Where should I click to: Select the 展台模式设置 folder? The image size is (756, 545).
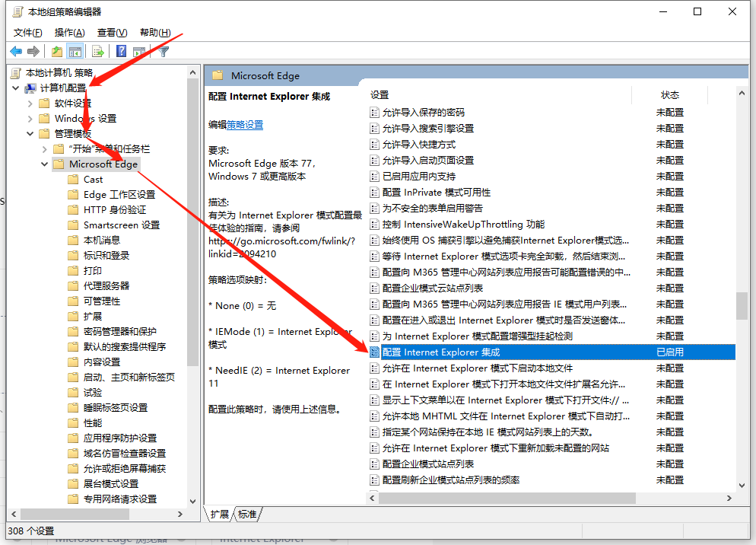pos(111,483)
